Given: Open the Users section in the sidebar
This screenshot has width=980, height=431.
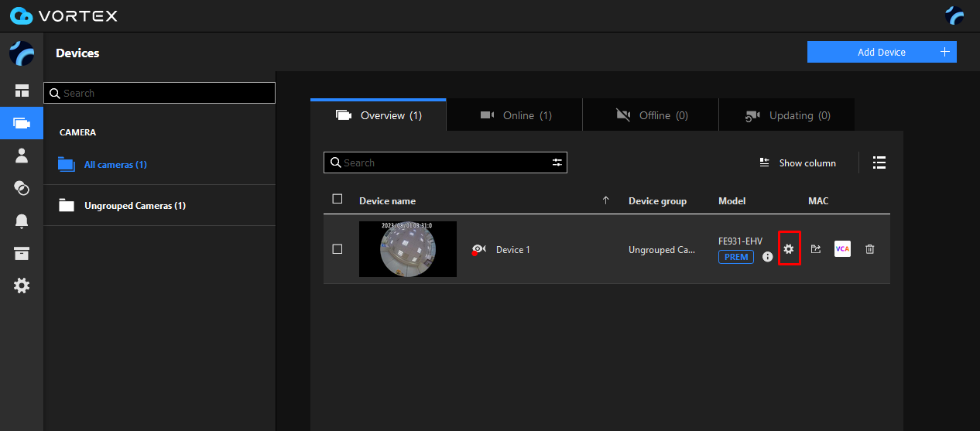Looking at the screenshot, I should pyautogui.click(x=22, y=156).
